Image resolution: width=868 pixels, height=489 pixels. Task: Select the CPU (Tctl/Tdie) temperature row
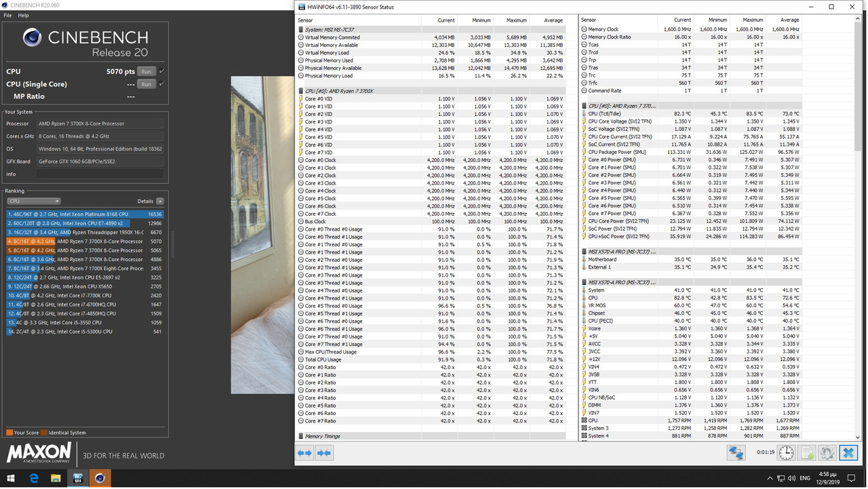[691, 114]
